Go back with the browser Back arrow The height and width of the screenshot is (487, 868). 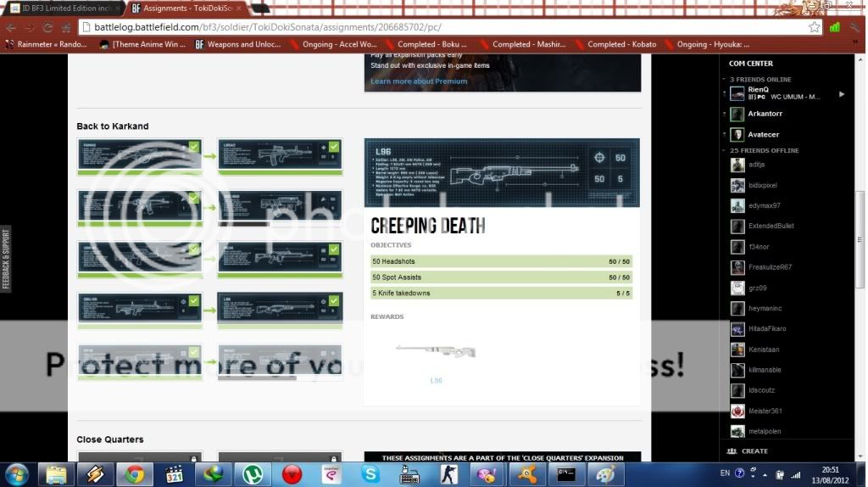pyautogui.click(x=10, y=27)
